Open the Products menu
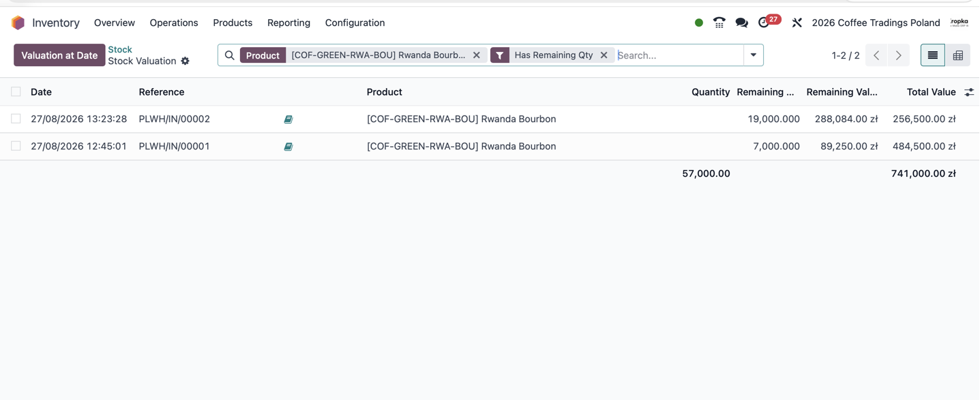The width and height of the screenshot is (980, 400). click(x=233, y=23)
